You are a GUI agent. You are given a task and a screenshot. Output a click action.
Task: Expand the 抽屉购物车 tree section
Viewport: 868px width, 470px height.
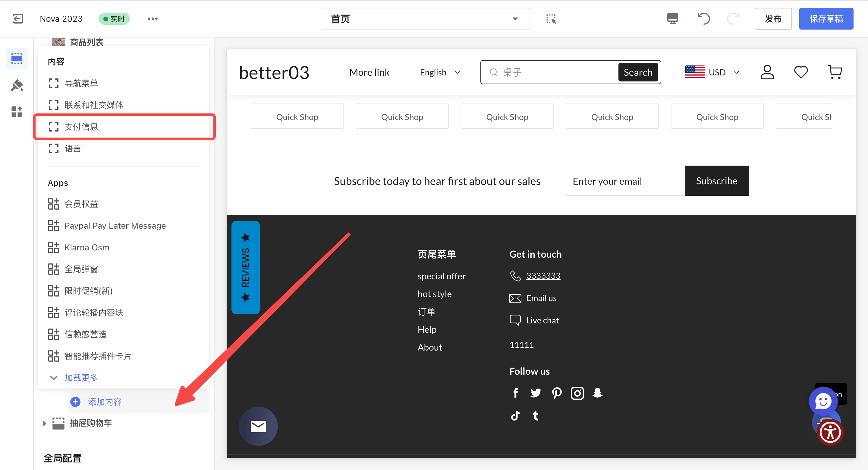(45, 423)
